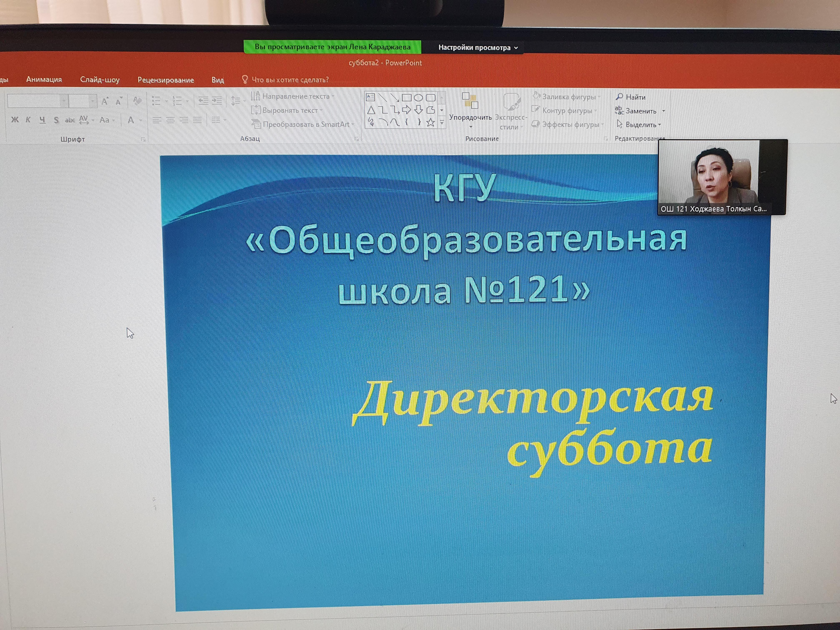Toggle italic К formatting
840x630 pixels.
(28, 120)
